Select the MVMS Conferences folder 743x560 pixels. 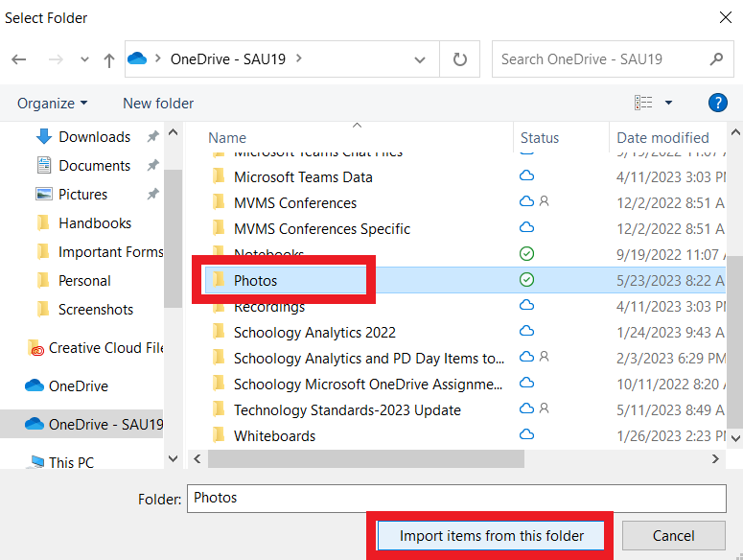pos(294,203)
